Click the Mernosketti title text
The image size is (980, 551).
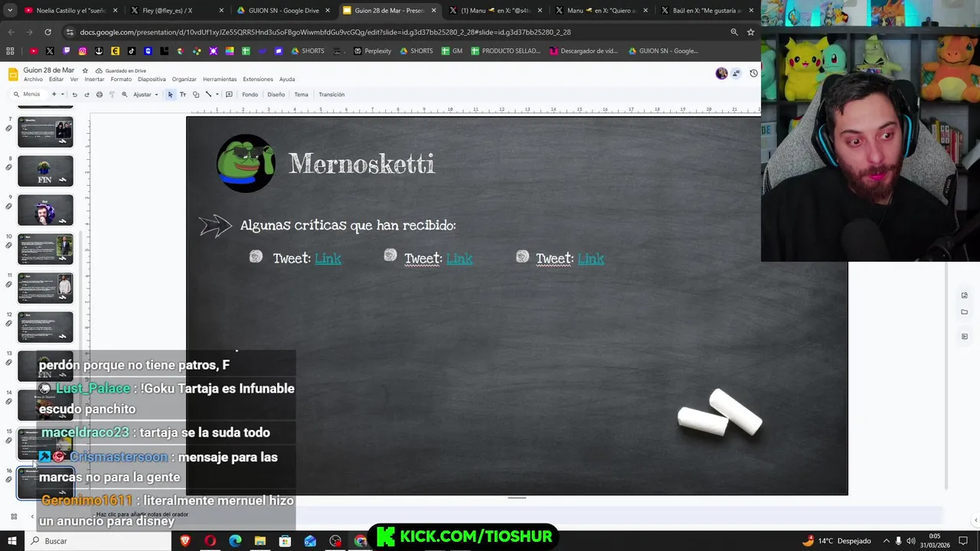tap(361, 163)
